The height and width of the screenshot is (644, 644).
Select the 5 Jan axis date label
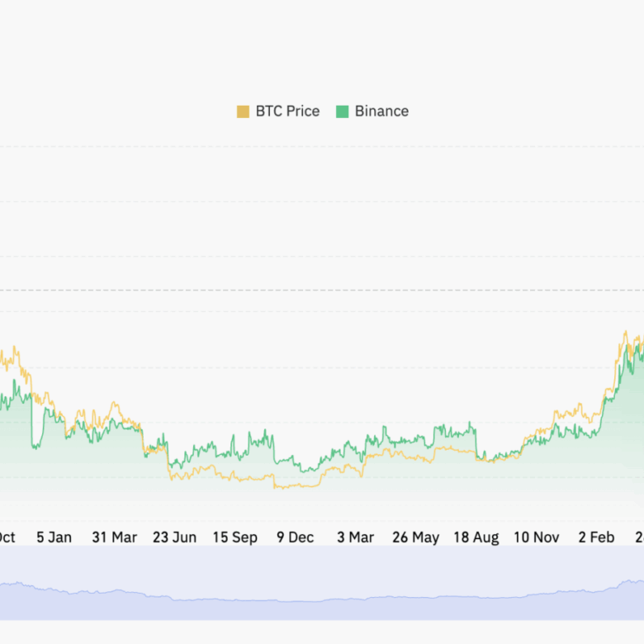[54, 537]
